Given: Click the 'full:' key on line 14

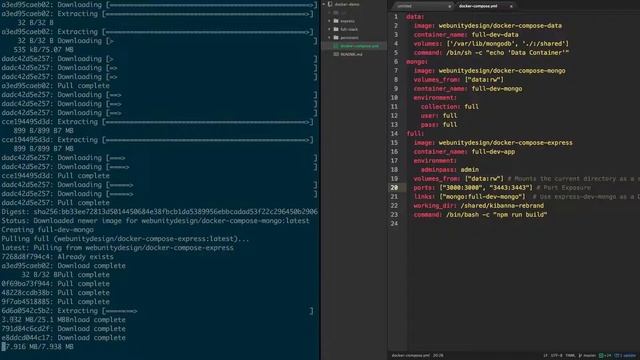Looking at the screenshot, I should pyautogui.click(x=415, y=133).
